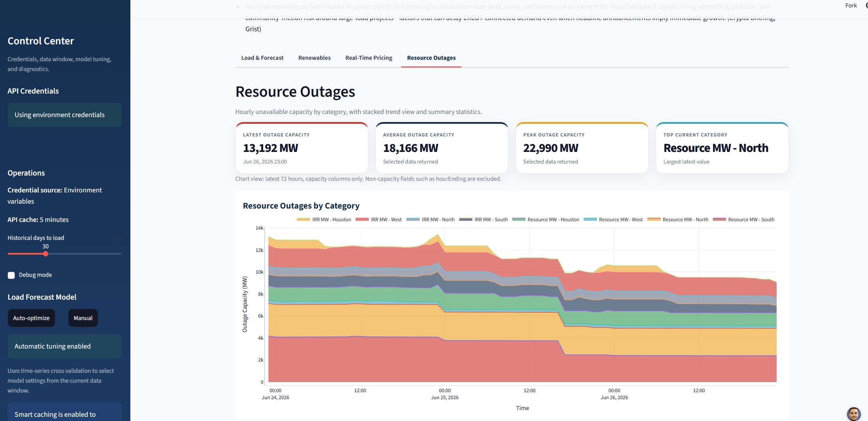Image resolution: width=868 pixels, height=421 pixels.
Task: Switch load forecast model to Manual
Action: (x=83, y=318)
